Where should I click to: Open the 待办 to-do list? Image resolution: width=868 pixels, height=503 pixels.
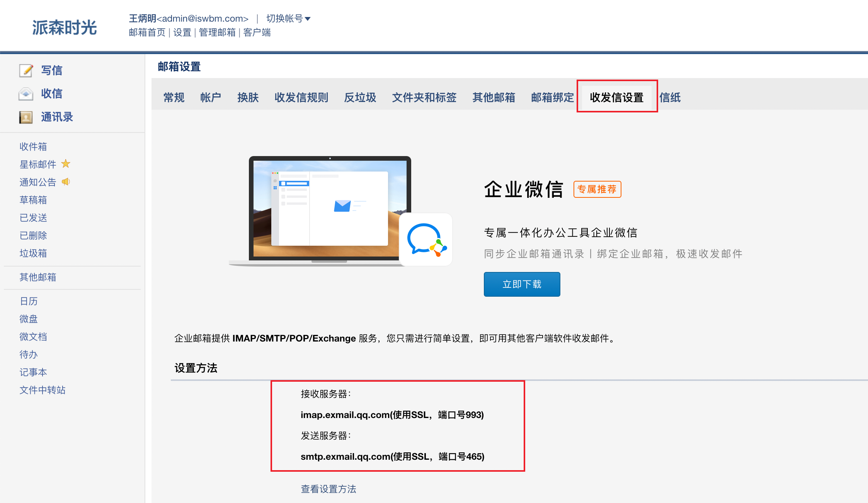[29, 354]
